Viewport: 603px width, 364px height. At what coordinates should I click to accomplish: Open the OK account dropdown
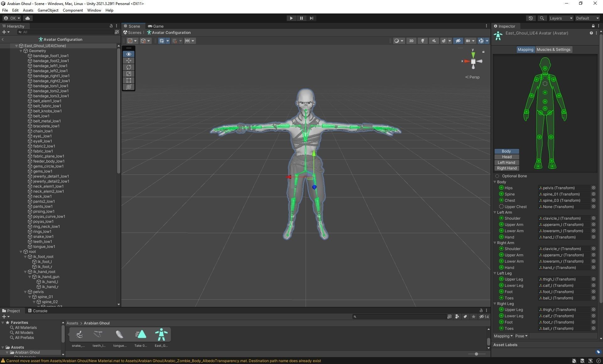[x=12, y=18]
